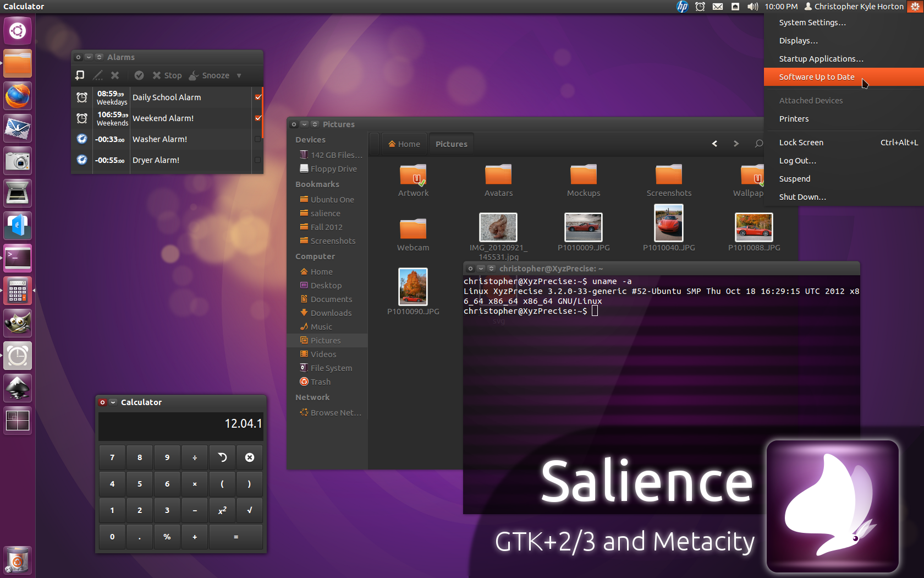Choose Shut Down… from the system menu

pyautogui.click(x=844, y=197)
